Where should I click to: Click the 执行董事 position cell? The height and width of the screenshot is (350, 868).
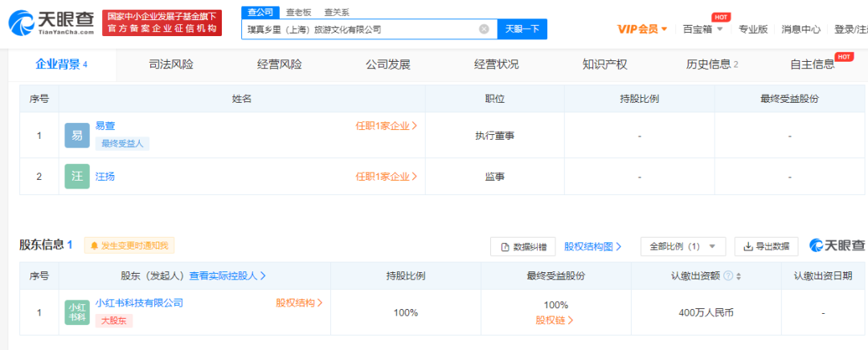494,136
